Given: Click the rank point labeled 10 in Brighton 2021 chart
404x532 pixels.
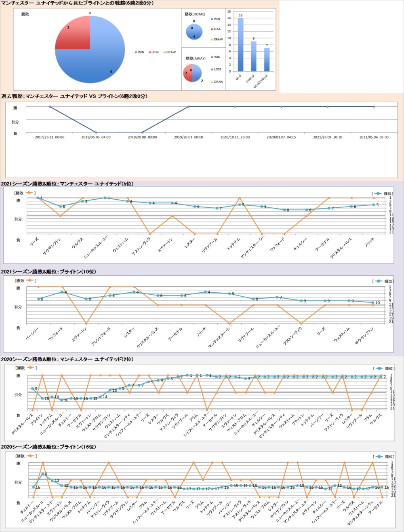Looking at the screenshot, I should (x=373, y=302).
